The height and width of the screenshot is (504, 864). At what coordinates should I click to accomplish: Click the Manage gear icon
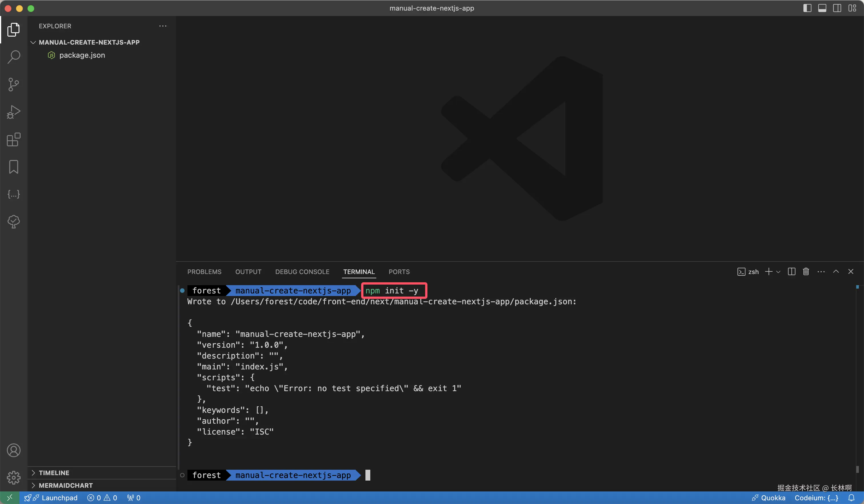tap(14, 477)
